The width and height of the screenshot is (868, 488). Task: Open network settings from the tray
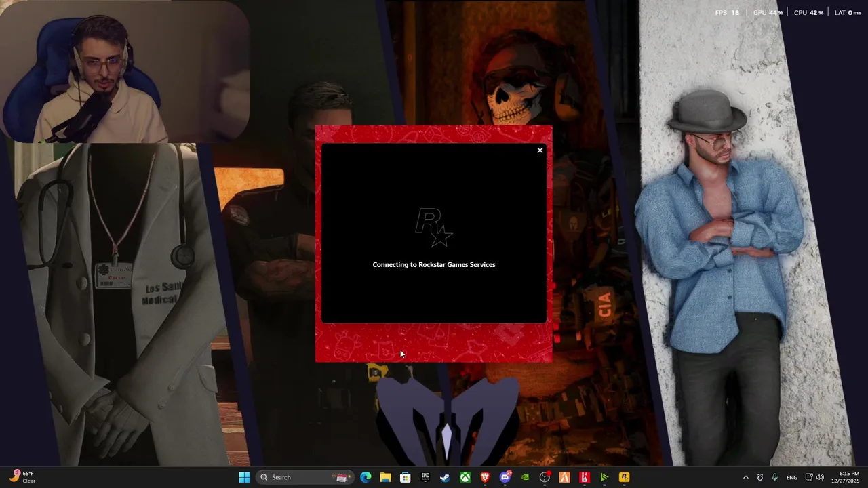809,477
